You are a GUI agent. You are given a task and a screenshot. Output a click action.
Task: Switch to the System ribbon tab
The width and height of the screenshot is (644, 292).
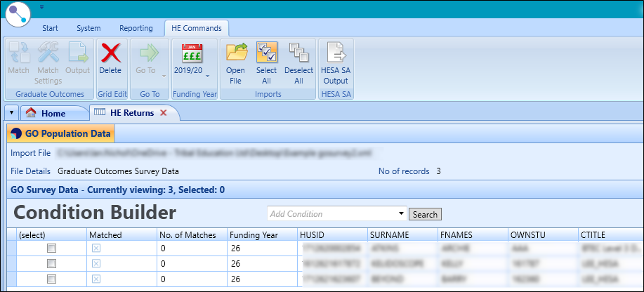tap(88, 28)
